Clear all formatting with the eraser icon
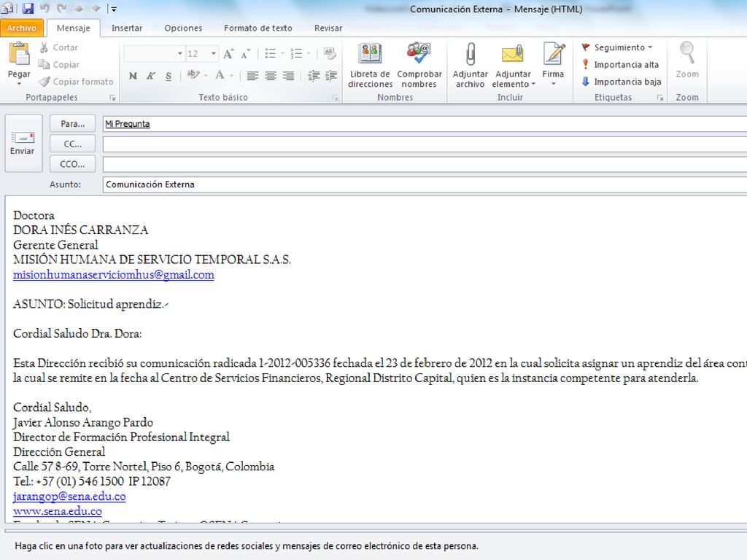The width and height of the screenshot is (747, 560). pyautogui.click(x=329, y=53)
